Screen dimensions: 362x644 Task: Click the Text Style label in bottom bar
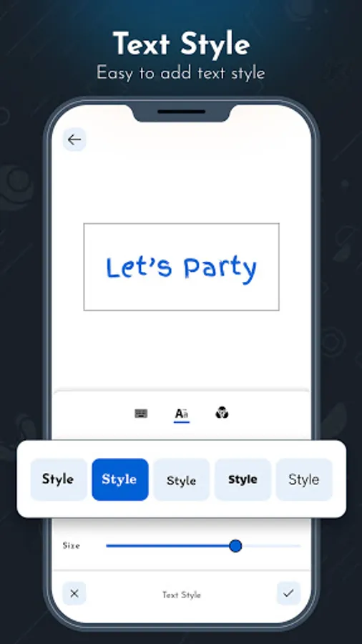click(182, 595)
